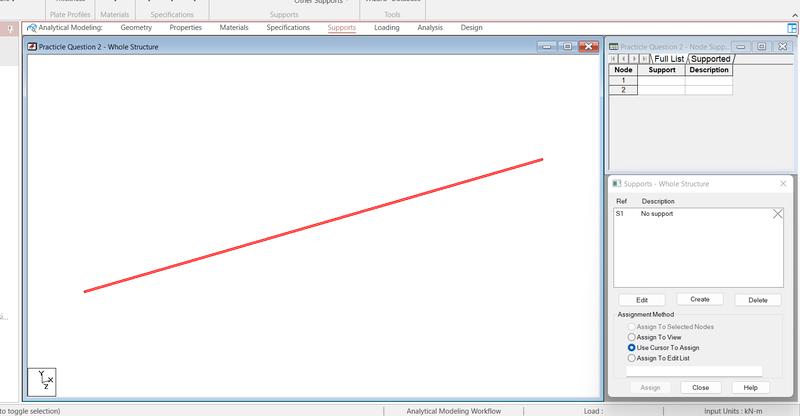Click Analytical Modeling Workflow in status bar
Viewport: 800px width, 416px height.
(454, 411)
